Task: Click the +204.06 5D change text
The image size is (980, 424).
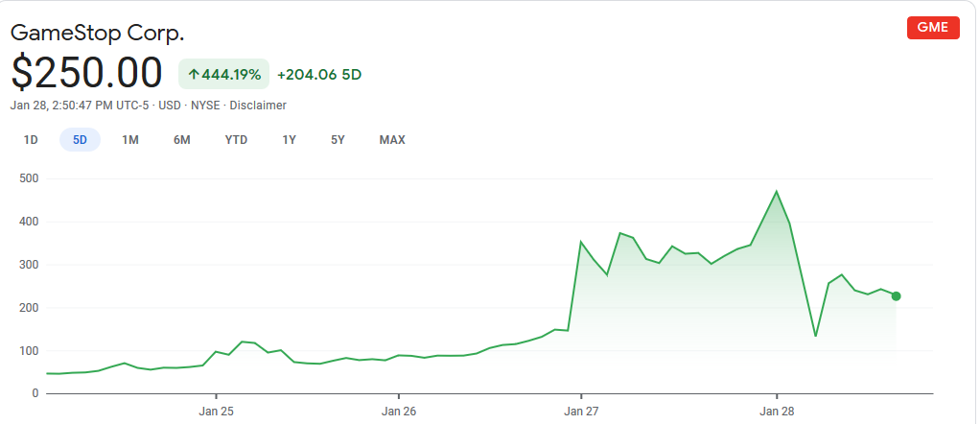Action: [x=319, y=75]
